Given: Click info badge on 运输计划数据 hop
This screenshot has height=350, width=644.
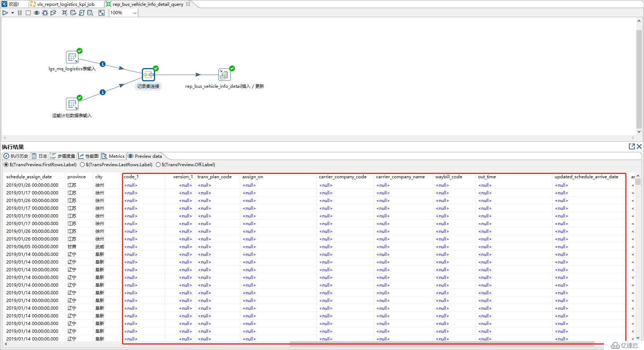Looking at the screenshot, I should coord(103,92).
